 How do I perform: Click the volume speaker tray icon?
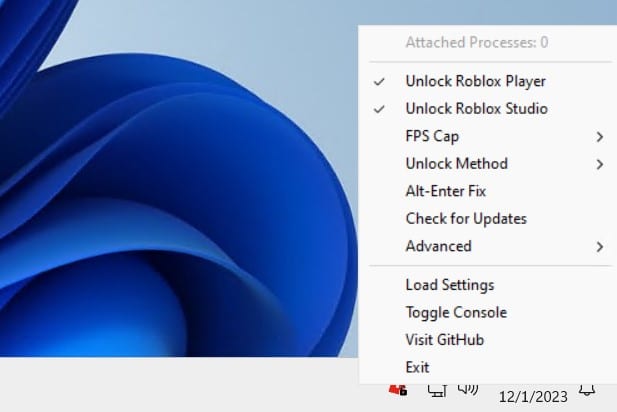(468, 389)
